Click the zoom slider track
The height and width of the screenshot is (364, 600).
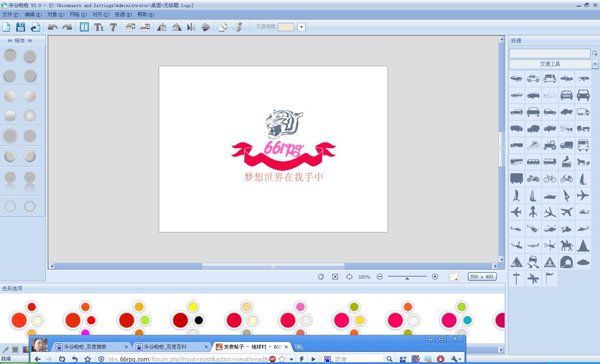click(407, 277)
